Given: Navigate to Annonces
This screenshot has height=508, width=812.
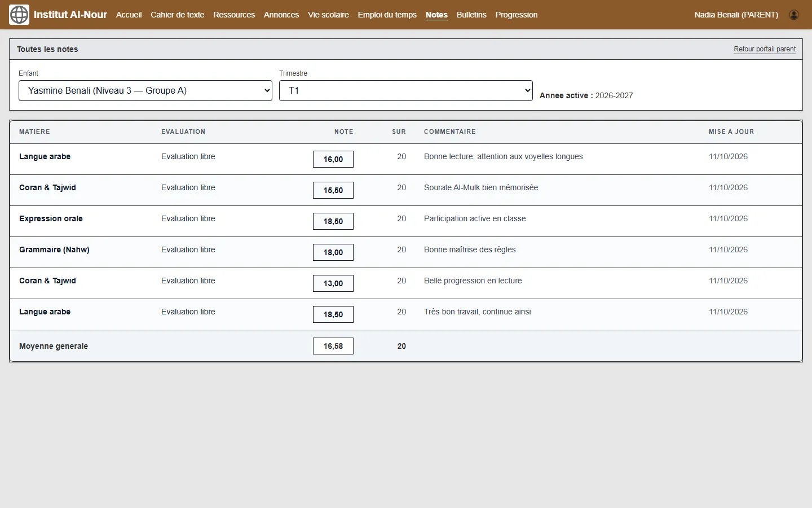Looking at the screenshot, I should tap(281, 15).
